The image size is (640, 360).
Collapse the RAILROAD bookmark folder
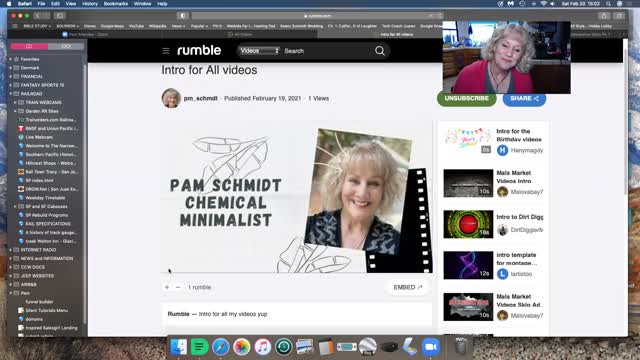(11, 93)
